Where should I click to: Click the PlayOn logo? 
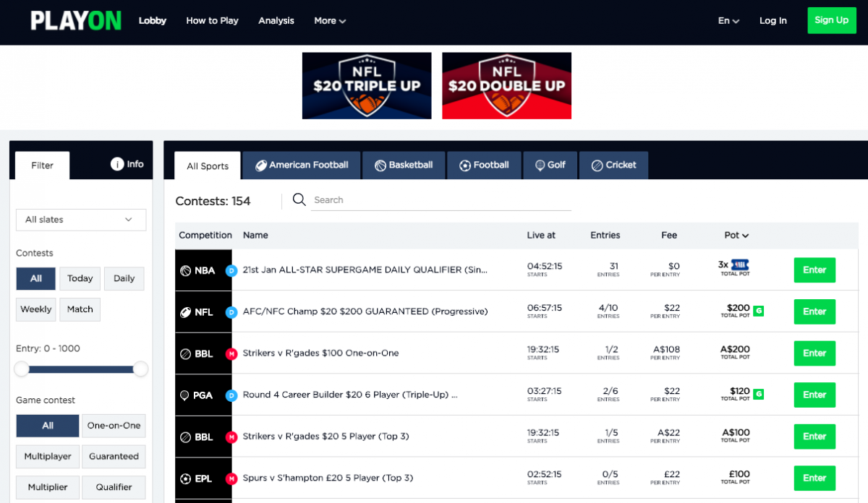pyautogui.click(x=76, y=21)
